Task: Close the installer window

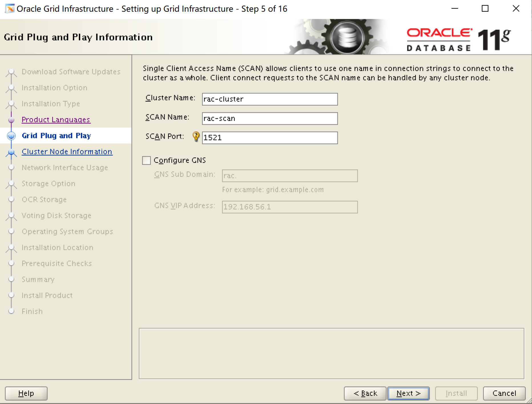Action: [516, 9]
